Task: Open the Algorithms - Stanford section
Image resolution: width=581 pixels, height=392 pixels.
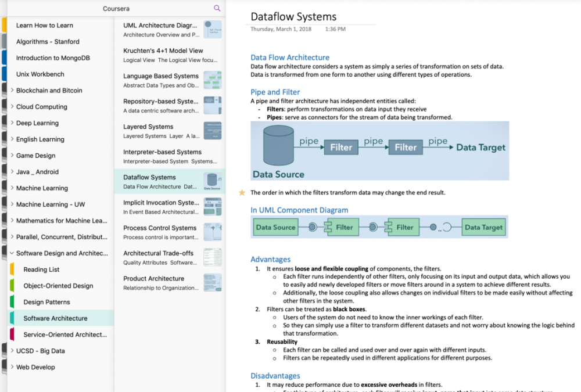Action: [60, 41]
